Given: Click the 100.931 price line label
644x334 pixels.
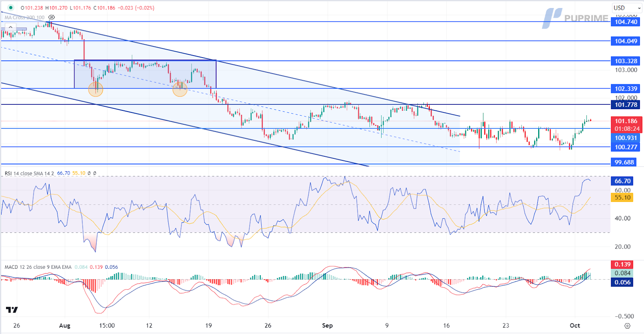Looking at the screenshot, I should point(625,138).
